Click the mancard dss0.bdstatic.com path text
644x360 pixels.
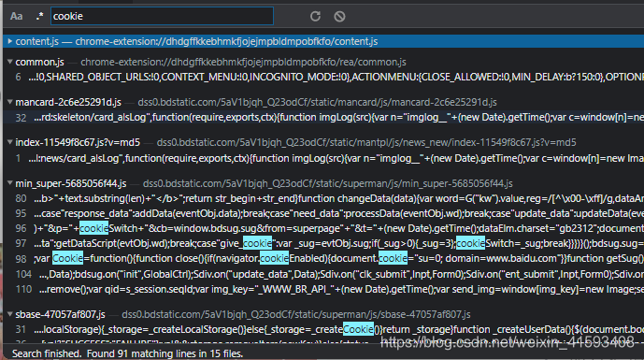tap(317, 102)
